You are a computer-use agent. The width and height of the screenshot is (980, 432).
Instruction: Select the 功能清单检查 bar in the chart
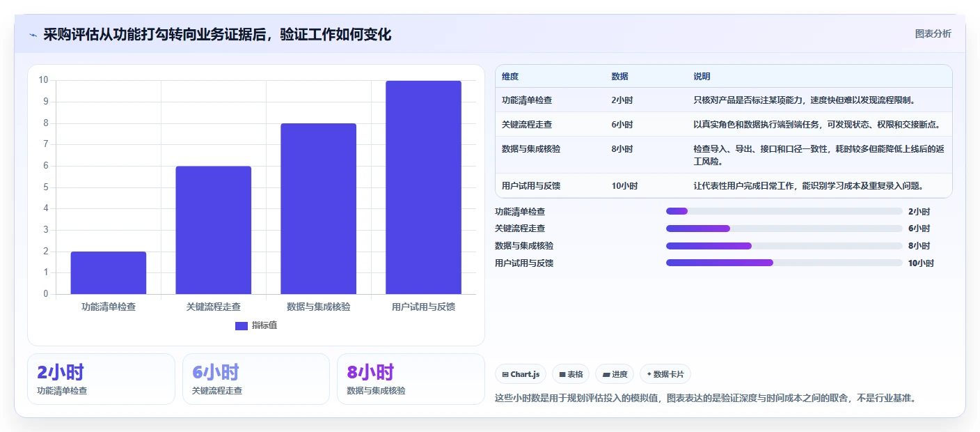pyautogui.click(x=109, y=273)
